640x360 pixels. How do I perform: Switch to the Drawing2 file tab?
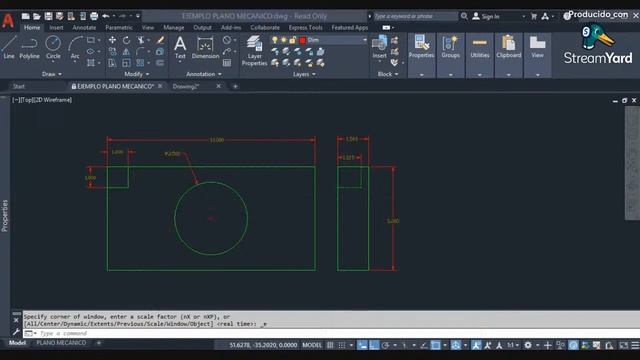point(186,87)
